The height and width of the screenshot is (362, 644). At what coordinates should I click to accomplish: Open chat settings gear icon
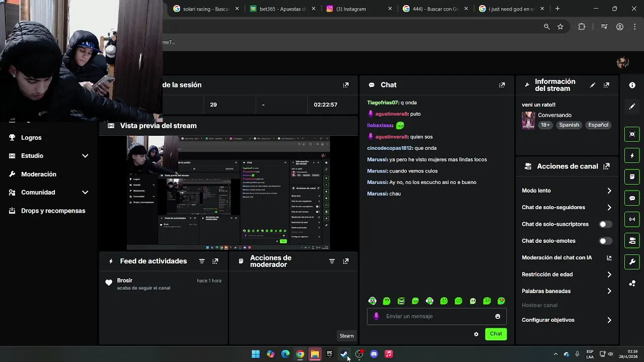[476, 334]
